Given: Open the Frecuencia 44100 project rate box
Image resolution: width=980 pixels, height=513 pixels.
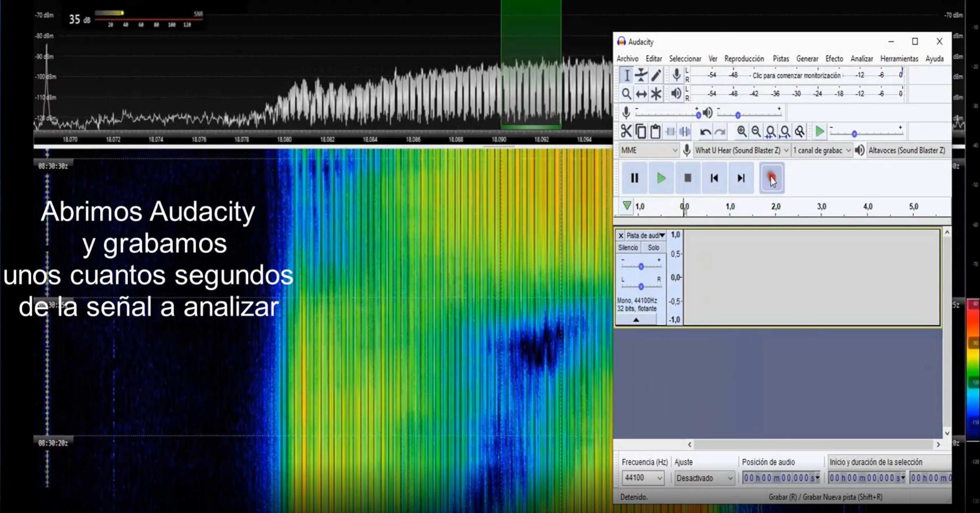Looking at the screenshot, I should [x=642, y=478].
